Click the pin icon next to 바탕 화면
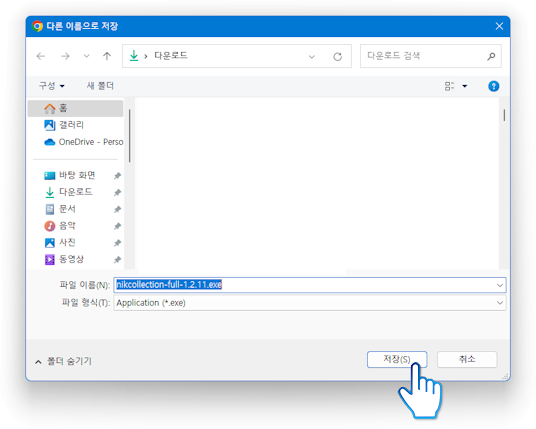The image size is (536, 429). [x=117, y=176]
